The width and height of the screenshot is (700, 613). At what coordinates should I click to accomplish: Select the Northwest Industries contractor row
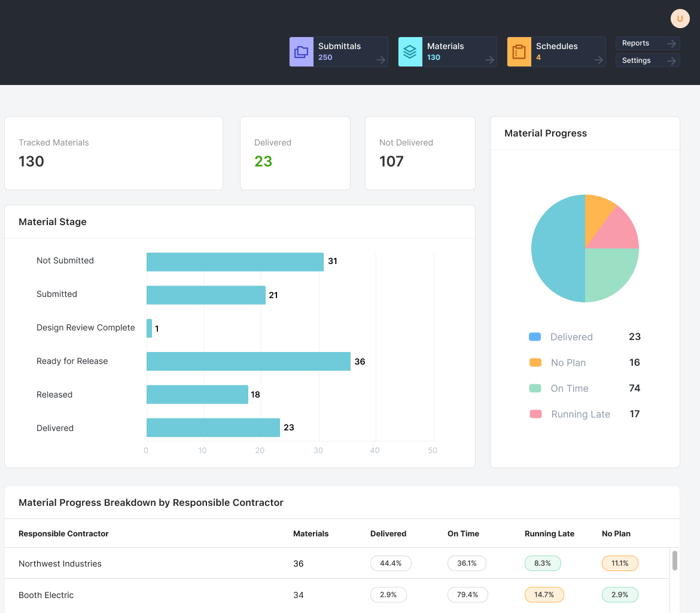(60, 563)
